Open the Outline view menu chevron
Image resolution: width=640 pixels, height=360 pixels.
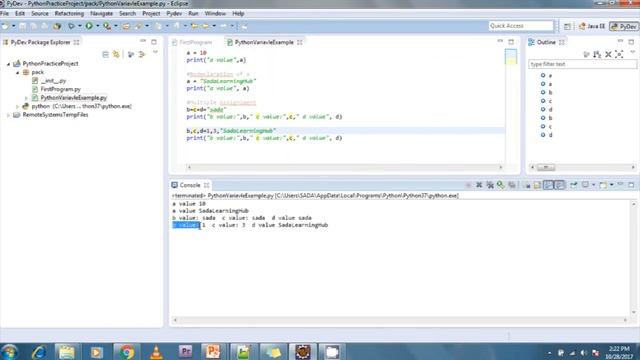(x=633, y=53)
